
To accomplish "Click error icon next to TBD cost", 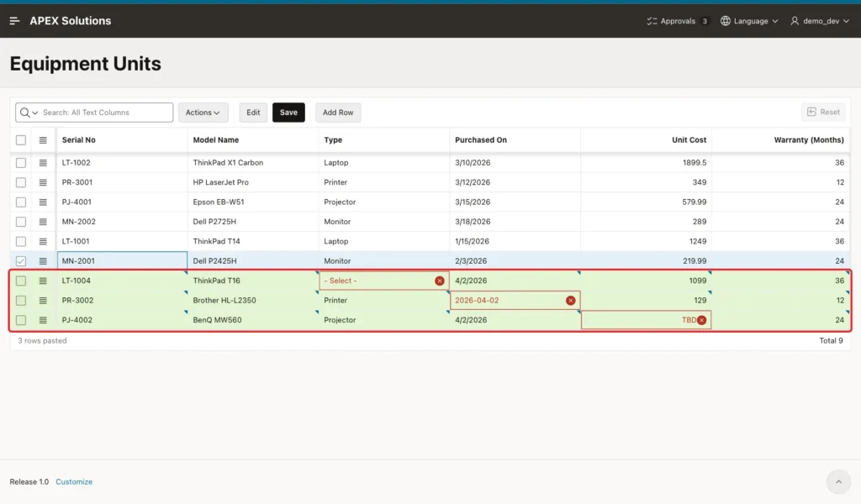I will point(702,320).
